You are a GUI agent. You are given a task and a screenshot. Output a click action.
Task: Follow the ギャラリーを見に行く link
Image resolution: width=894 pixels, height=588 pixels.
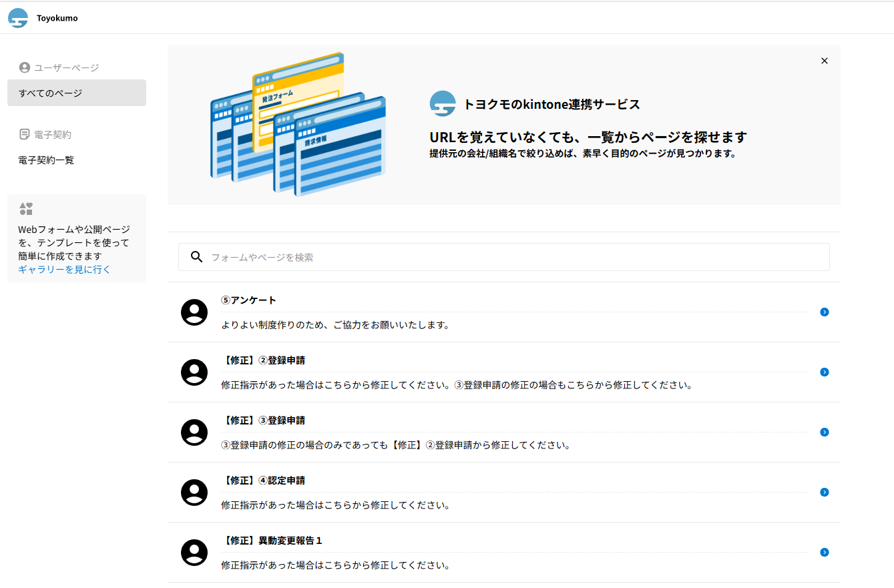pyautogui.click(x=64, y=270)
